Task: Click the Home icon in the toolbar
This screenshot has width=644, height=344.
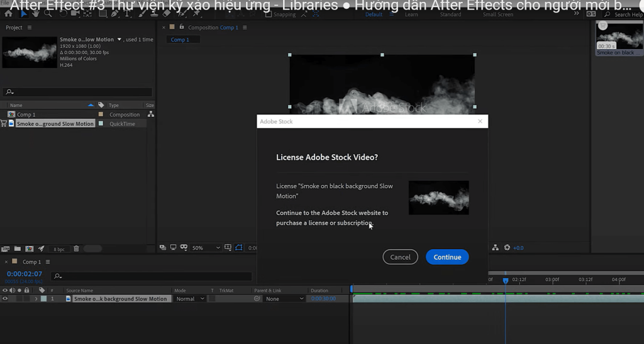Action: [8, 14]
